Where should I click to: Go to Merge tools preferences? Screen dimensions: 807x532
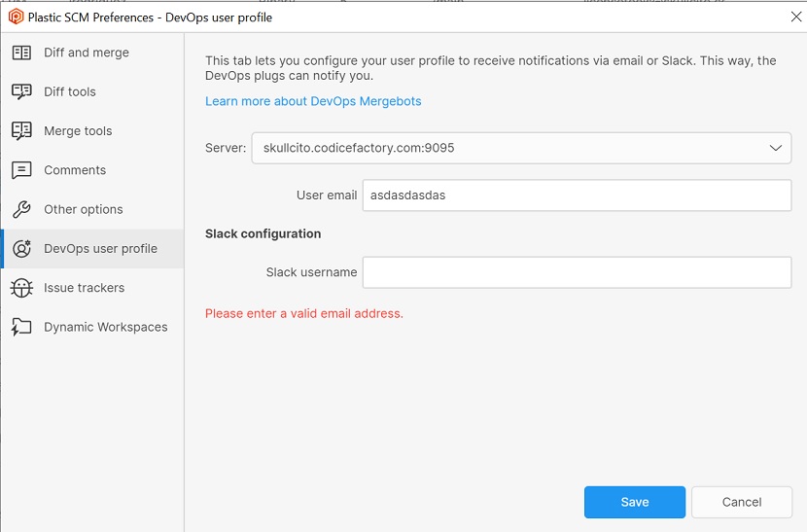click(78, 130)
